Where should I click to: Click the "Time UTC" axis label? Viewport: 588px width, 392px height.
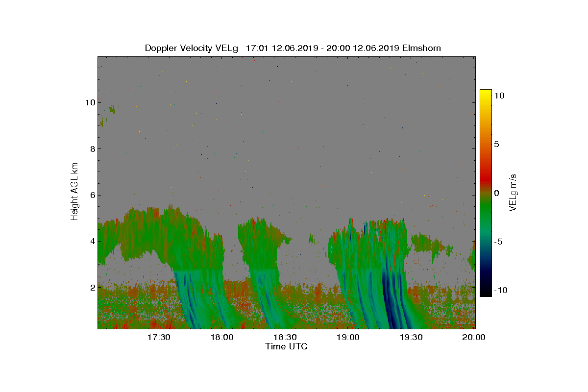click(x=287, y=346)
